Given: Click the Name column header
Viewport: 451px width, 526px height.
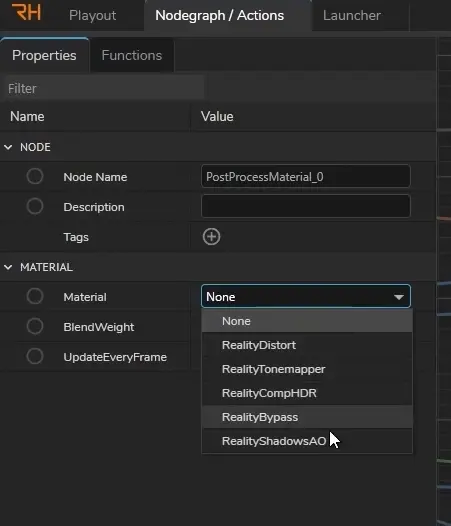Looking at the screenshot, I should click(27, 117).
